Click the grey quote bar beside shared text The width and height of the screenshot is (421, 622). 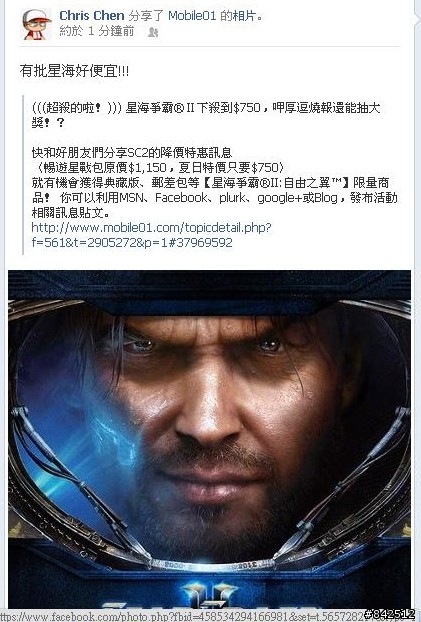point(23,175)
